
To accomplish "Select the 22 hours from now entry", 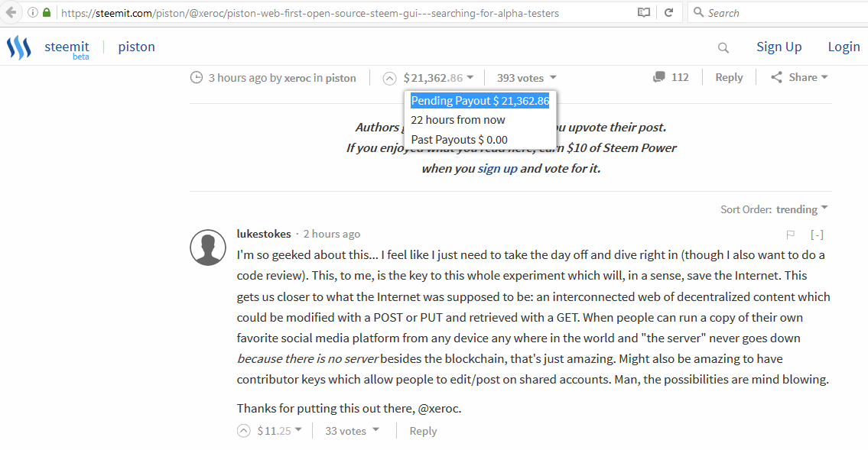I will point(458,120).
